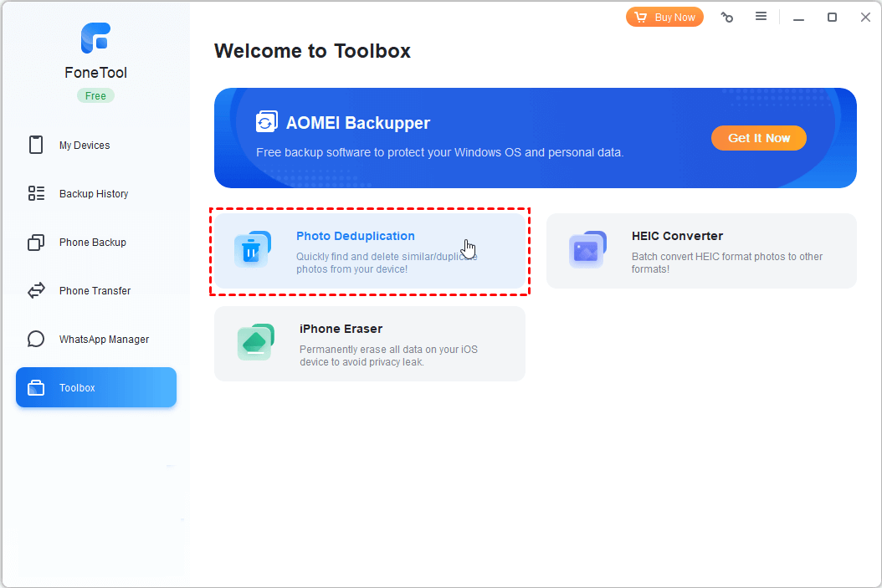Click the FoneTool logo in the sidebar
Image resolution: width=882 pixels, height=588 pixels.
click(95, 38)
